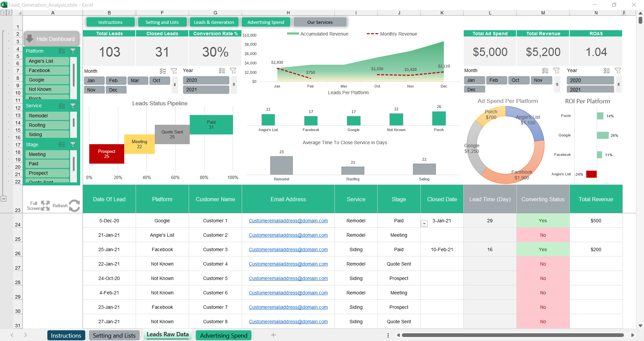Click the Refresh arrows icon
Screen dimensions: 644x341
(x=74, y=206)
